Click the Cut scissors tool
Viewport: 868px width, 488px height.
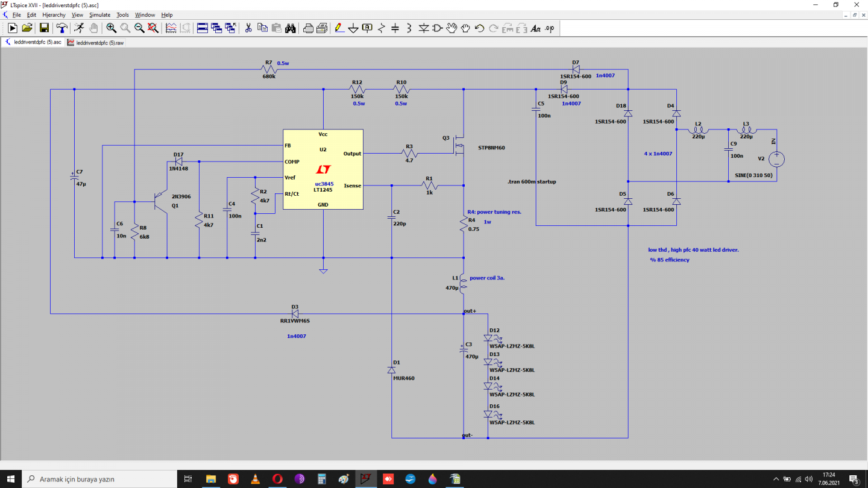click(248, 28)
